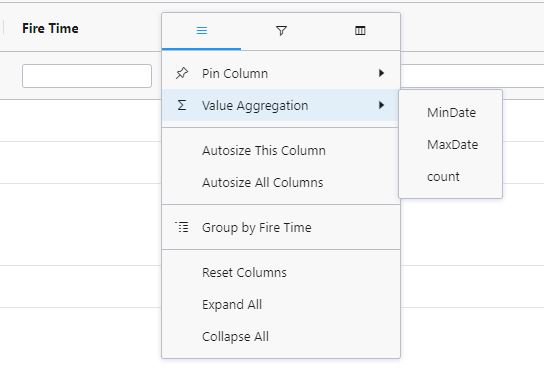544x374 pixels.
Task: Focus the Fire Time filter input box
Action: point(87,76)
